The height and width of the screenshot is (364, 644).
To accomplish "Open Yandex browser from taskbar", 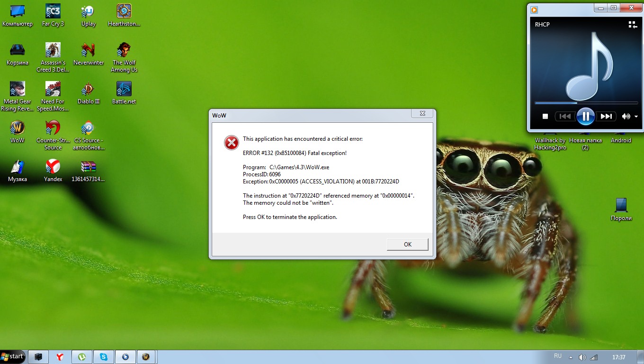I will coord(60,357).
